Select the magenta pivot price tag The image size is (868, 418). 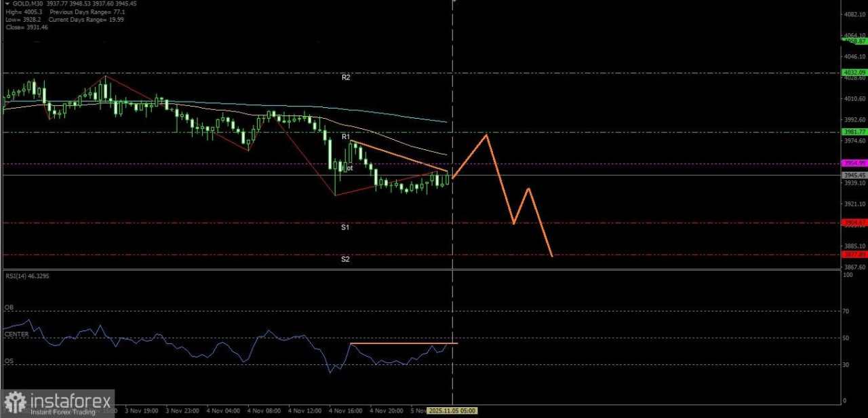point(854,163)
